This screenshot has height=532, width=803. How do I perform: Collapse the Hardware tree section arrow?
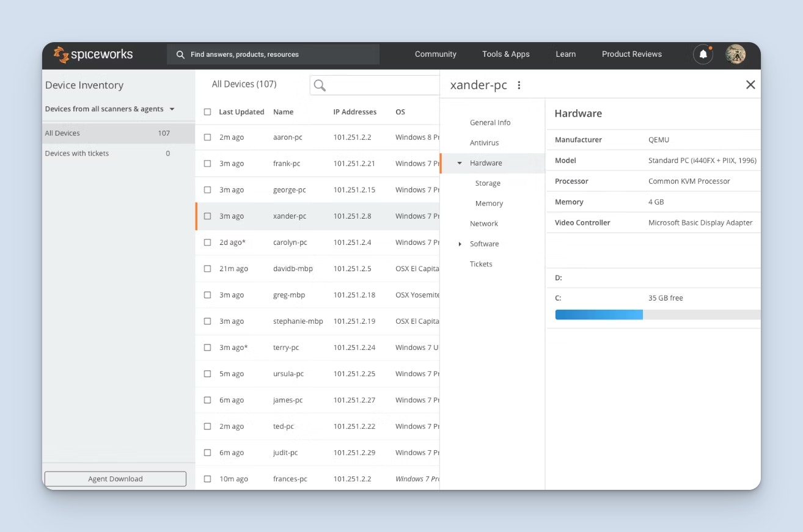tap(460, 163)
